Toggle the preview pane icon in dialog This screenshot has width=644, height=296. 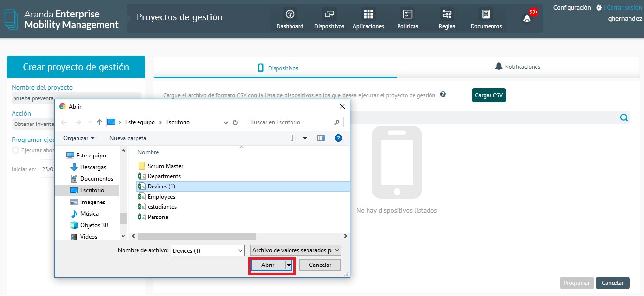click(321, 138)
